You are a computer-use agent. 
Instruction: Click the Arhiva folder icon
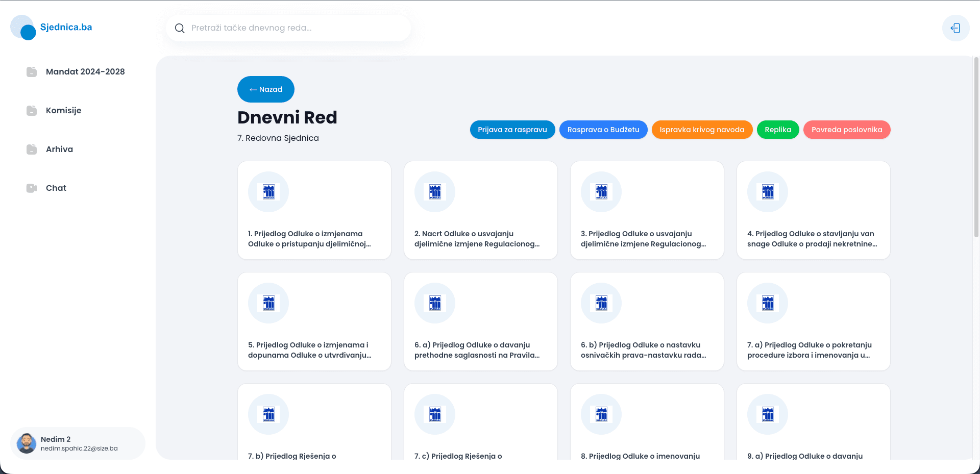click(32, 149)
